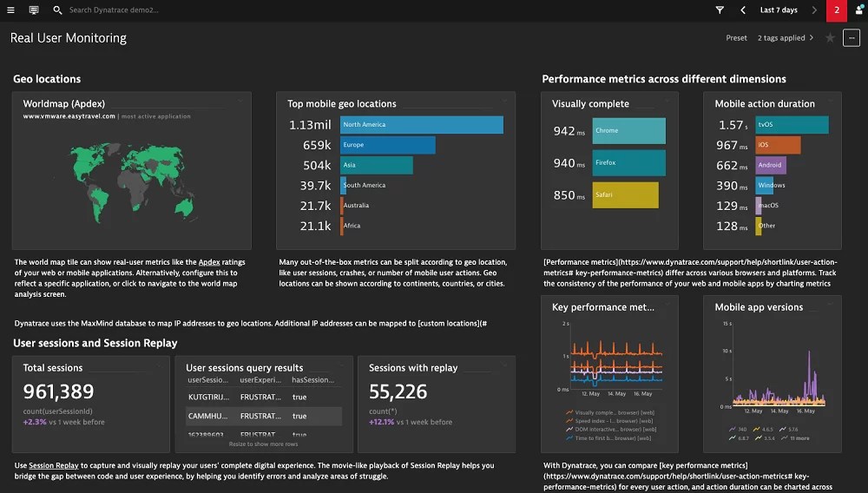Go to previous timeframe arrow
The image size is (868, 493).
click(743, 10)
